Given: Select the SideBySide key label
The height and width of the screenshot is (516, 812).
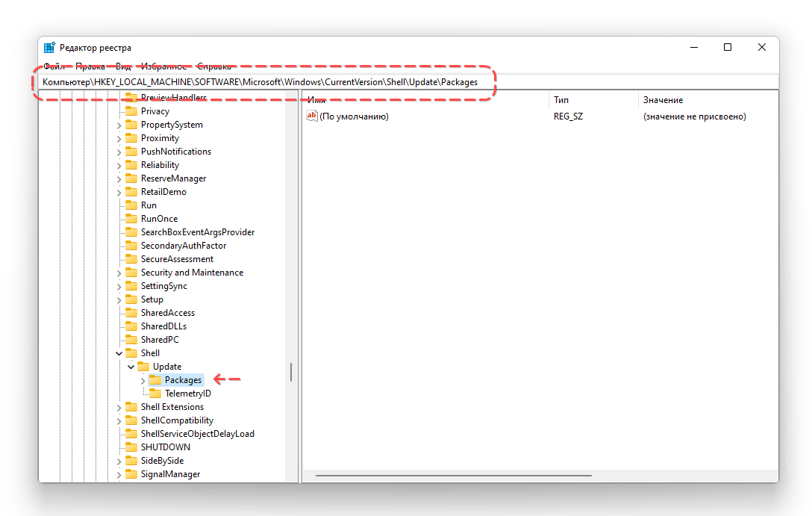Looking at the screenshot, I should pyautogui.click(x=162, y=461).
